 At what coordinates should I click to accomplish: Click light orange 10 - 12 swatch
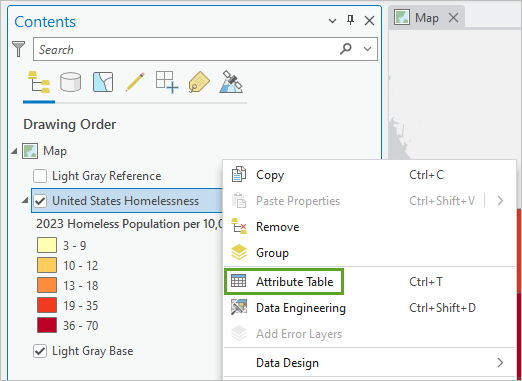point(47,265)
